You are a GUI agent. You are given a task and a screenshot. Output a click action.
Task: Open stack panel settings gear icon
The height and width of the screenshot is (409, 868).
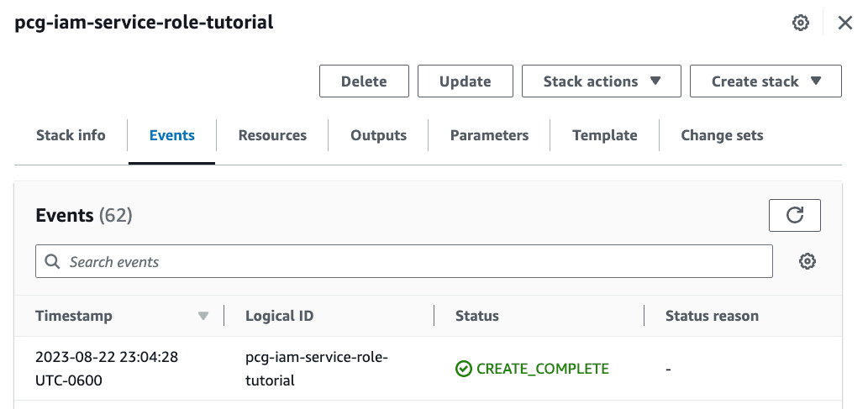(x=801, y=23)
